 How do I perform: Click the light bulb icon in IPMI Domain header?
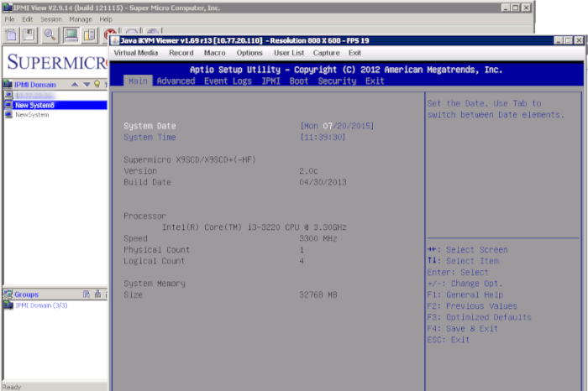97,84
